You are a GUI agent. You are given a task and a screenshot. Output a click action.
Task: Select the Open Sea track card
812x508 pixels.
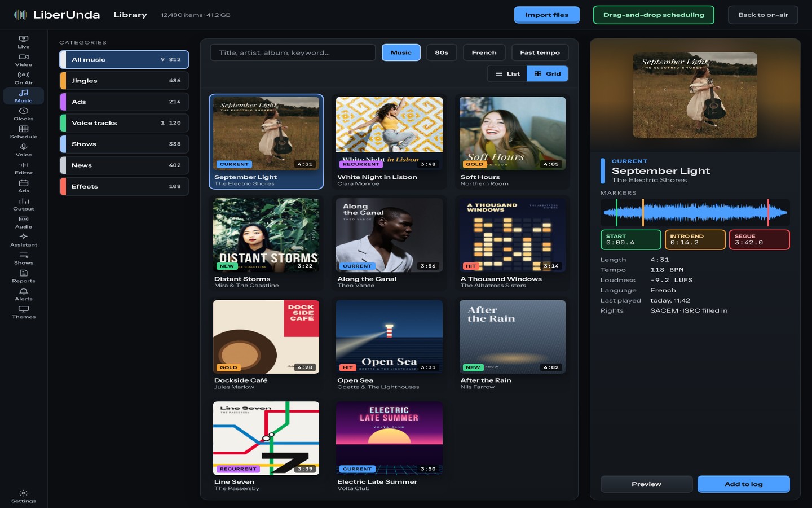pos(389,345)
